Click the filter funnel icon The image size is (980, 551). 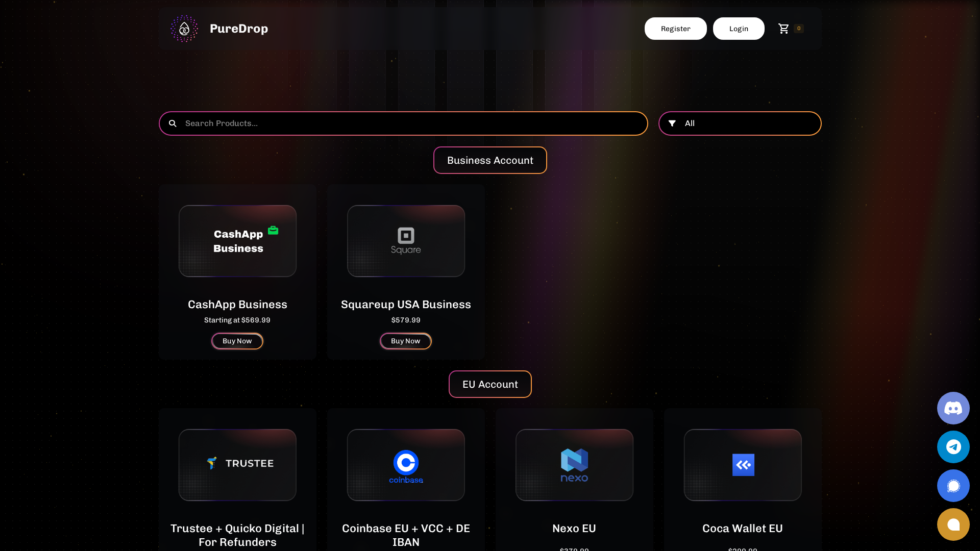672,123
